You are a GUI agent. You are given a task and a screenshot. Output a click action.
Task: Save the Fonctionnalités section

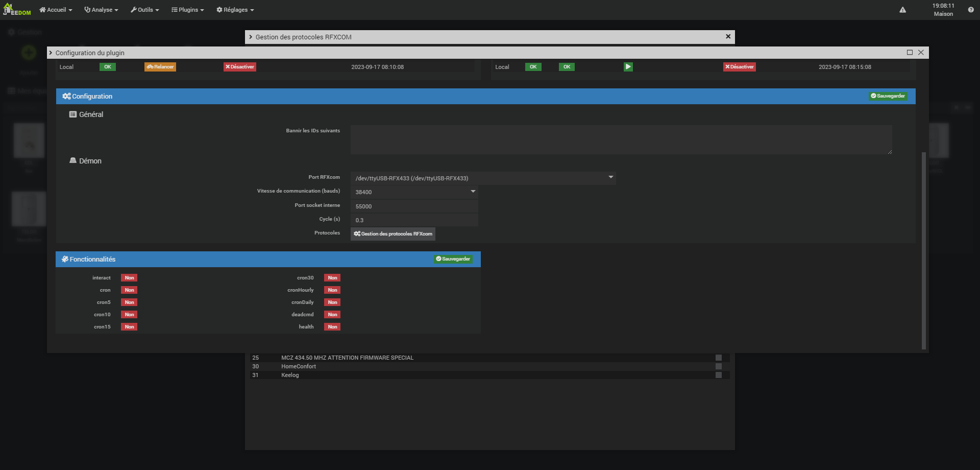453,259
